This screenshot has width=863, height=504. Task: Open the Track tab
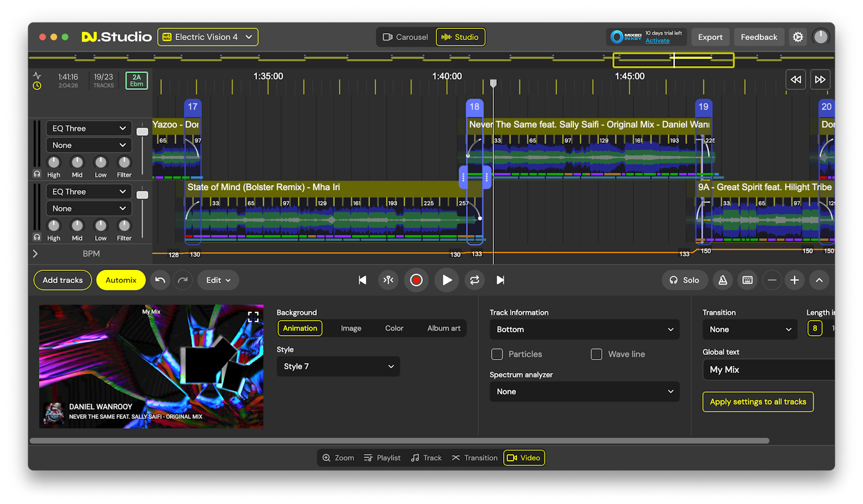[x=426, y=458]
